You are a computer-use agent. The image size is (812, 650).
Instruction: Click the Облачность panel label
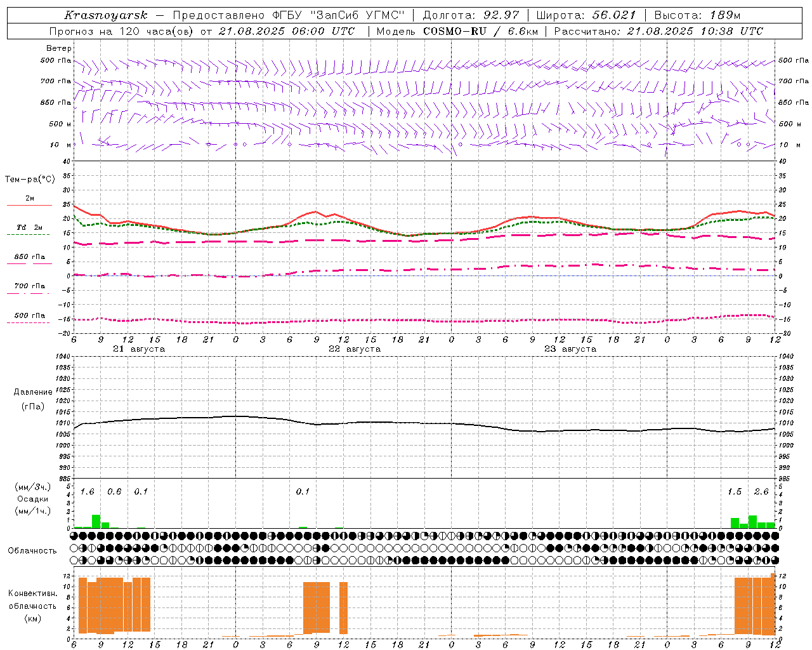tap(32, 551)
